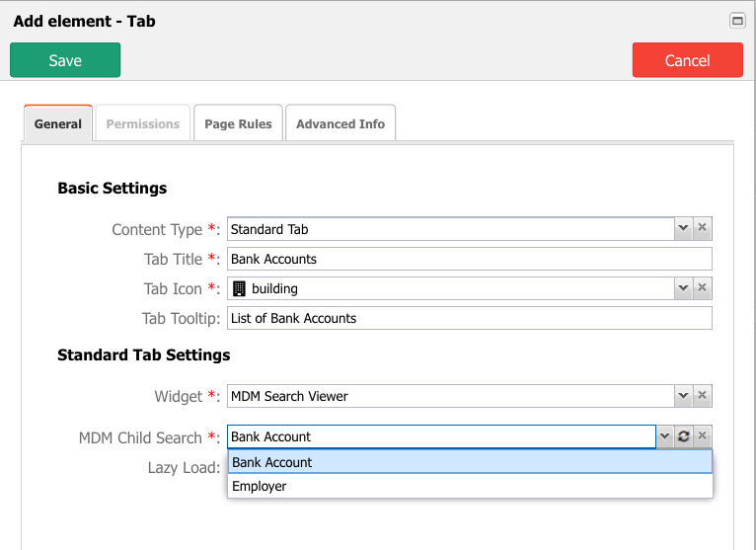Clear the Content Type field with its X icon
Viewport: 756px width, 550px height.
click(702, 229)
